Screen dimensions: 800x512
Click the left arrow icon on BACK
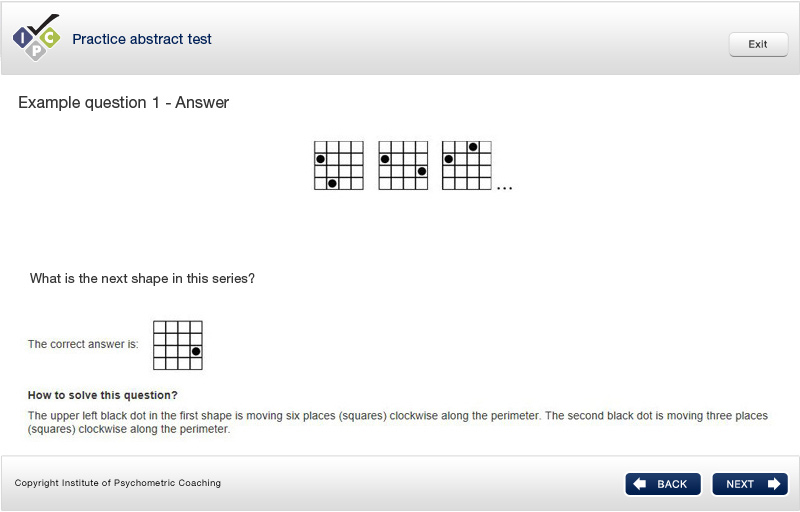(x=639, y=484)
